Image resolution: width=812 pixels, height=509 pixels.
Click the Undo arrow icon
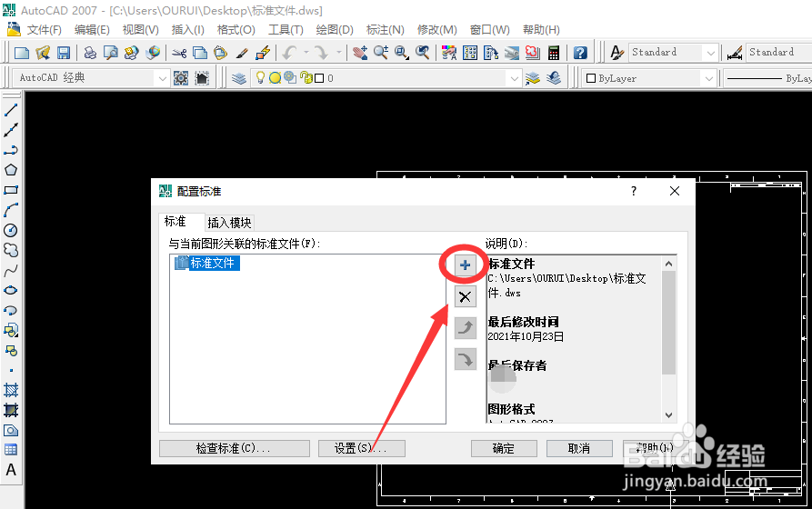(290, 53)
